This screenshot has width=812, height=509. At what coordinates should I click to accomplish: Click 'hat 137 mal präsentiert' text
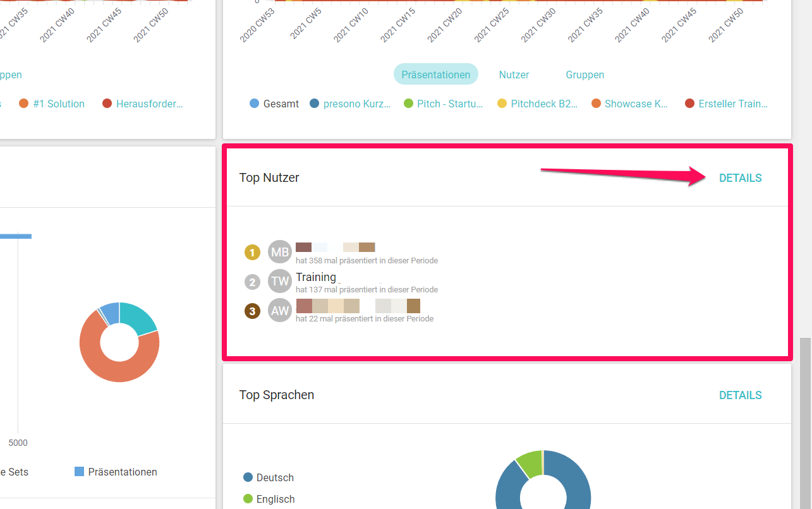click(367, 289)
